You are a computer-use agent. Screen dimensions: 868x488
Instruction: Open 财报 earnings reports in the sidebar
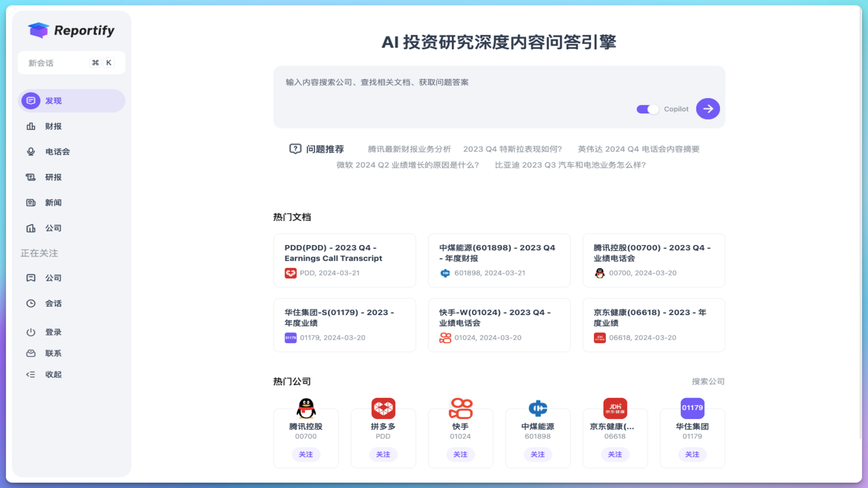53,126
